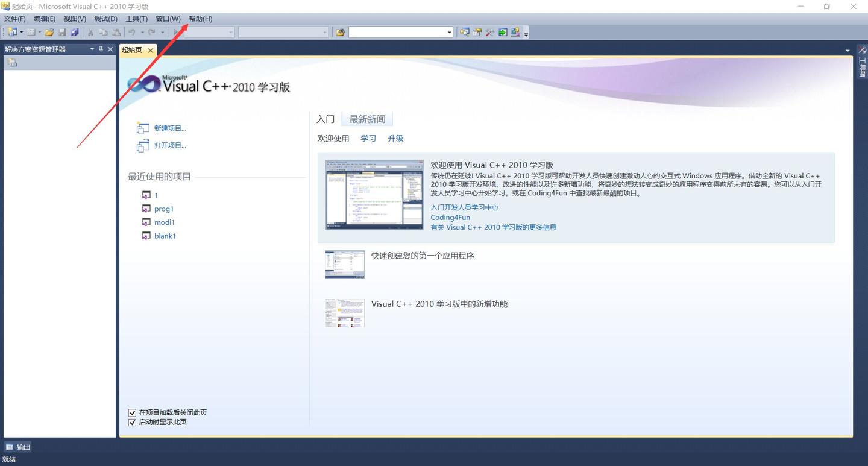868x466 pixels.
Task: Click the Toolbox wrench toolbar icon
Action: coord(490,32)
